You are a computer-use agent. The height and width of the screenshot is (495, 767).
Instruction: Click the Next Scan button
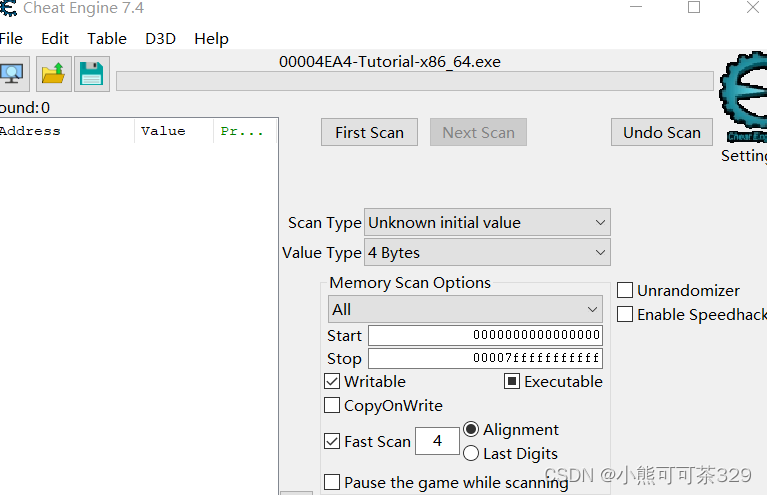(x=478, y=132)
